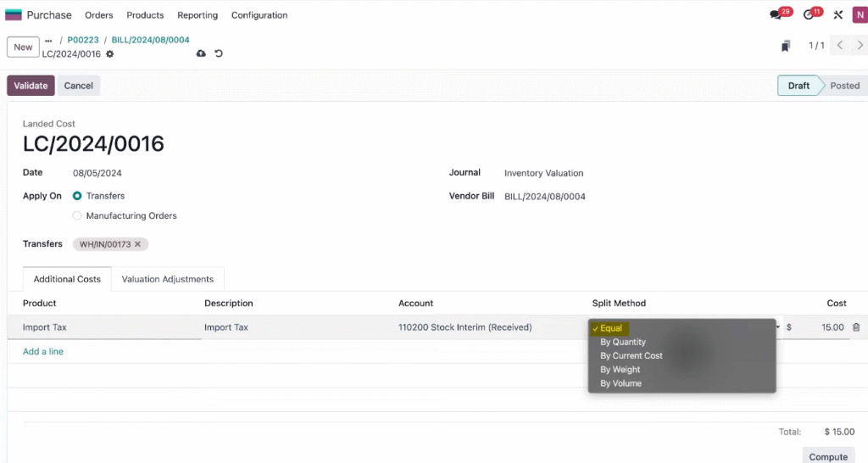Go to next record arrow
The image size is (868, 463).
[x=860, y=46]
